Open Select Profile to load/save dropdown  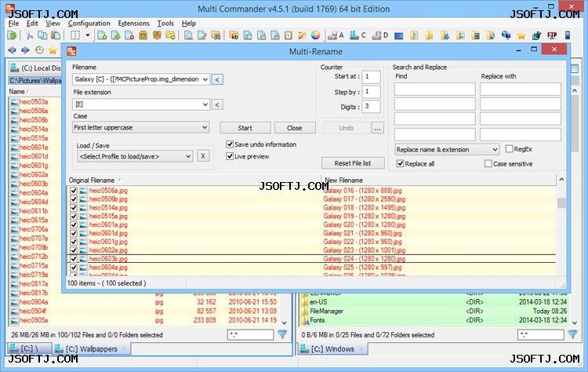coord(188,156)
